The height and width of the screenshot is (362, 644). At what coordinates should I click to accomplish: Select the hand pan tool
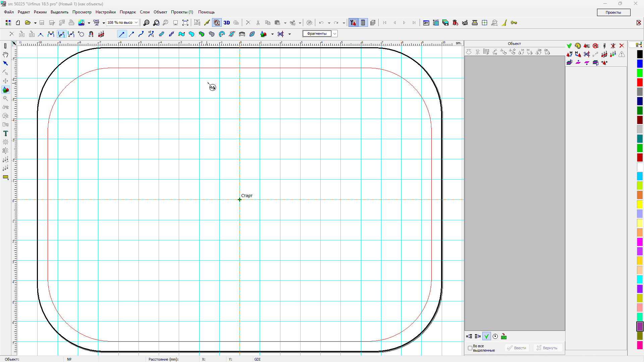click(x=5, y=55)
